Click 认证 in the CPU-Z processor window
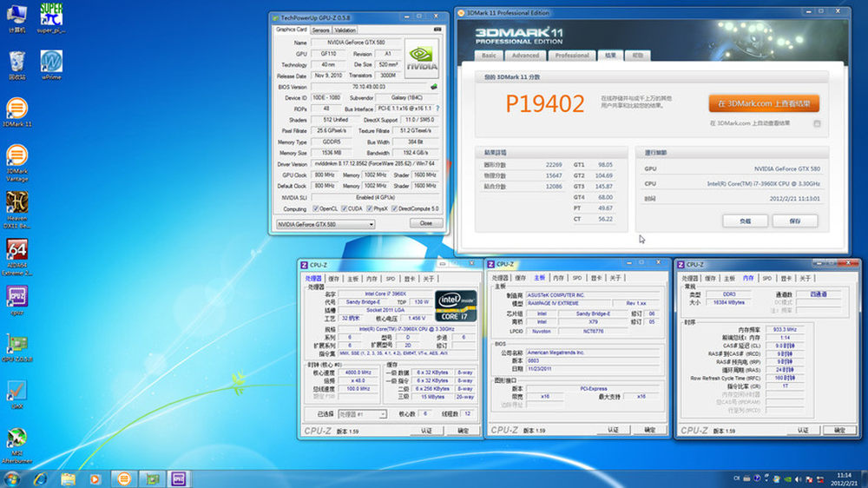Screen dimensions: 868x488 coord(426,431)
